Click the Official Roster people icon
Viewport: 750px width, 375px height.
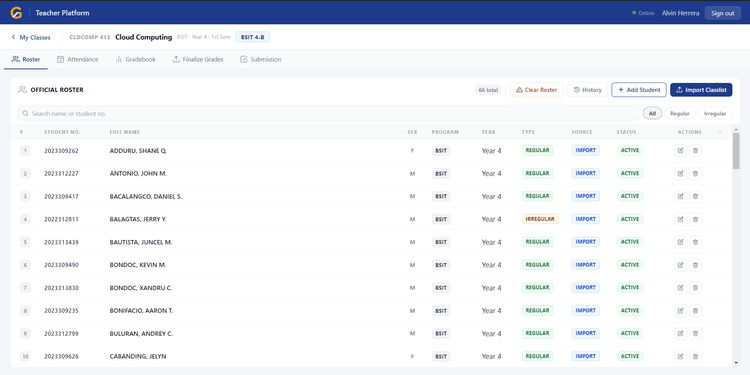pyautogui.click(x=22, y=89)
